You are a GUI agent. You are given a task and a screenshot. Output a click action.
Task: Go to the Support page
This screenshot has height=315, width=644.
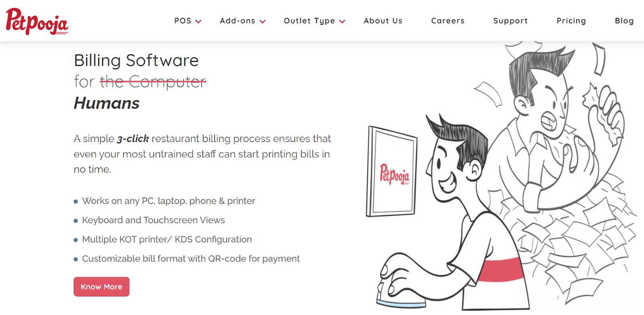510,21
